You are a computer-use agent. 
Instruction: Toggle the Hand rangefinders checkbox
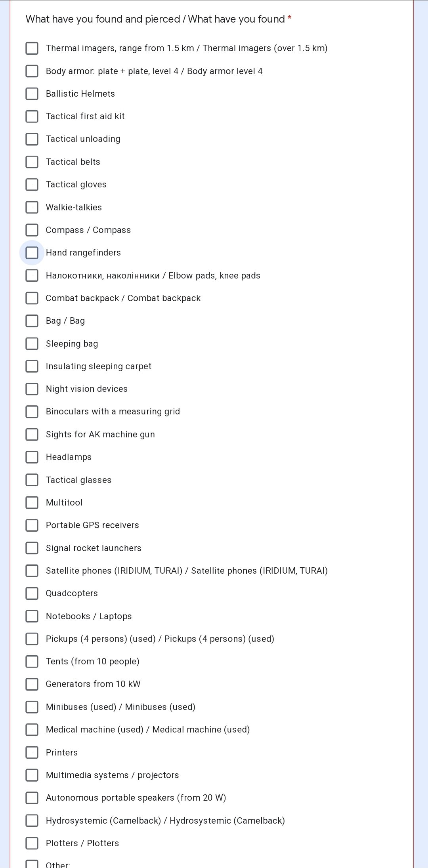[32, 253]
